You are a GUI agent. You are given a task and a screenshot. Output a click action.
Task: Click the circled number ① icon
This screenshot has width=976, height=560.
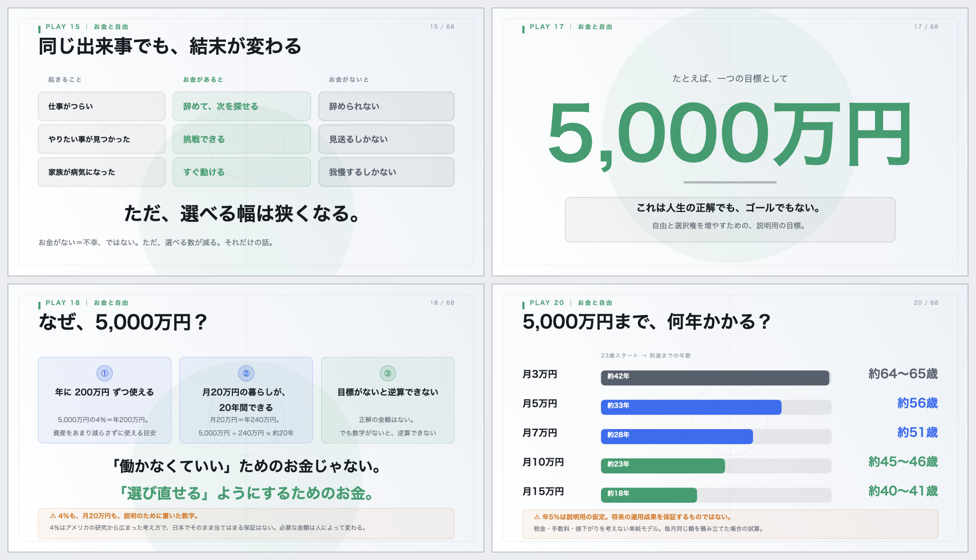[105, 373]
